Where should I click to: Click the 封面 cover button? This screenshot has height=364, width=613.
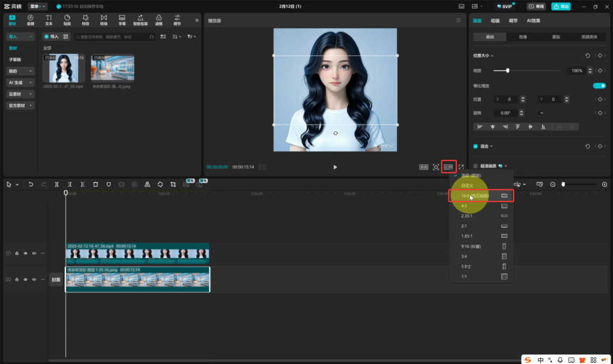(56, 280)
